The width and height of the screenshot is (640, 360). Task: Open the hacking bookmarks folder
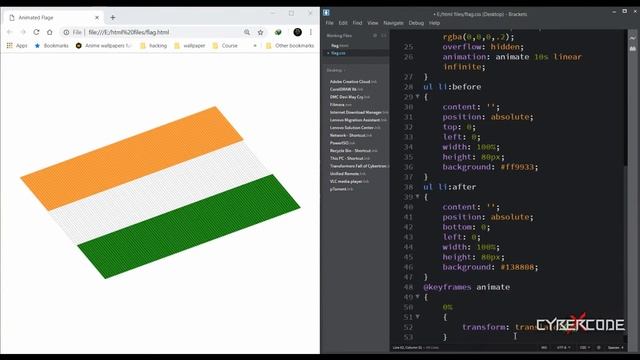[153, 46]
